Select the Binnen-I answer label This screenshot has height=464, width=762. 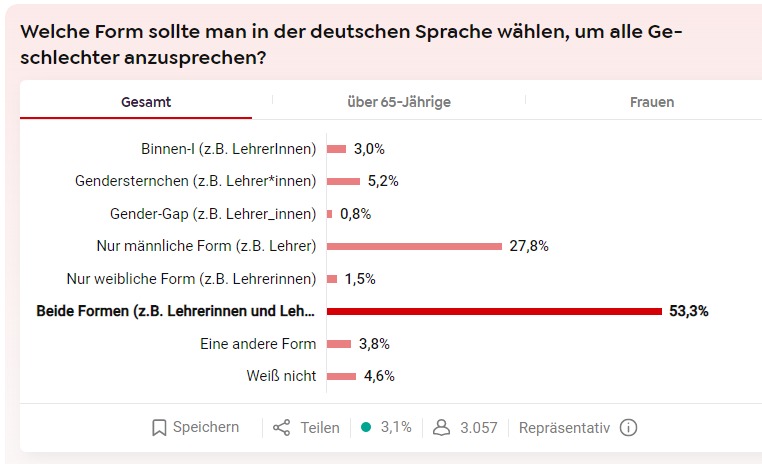tap(229, 149)
